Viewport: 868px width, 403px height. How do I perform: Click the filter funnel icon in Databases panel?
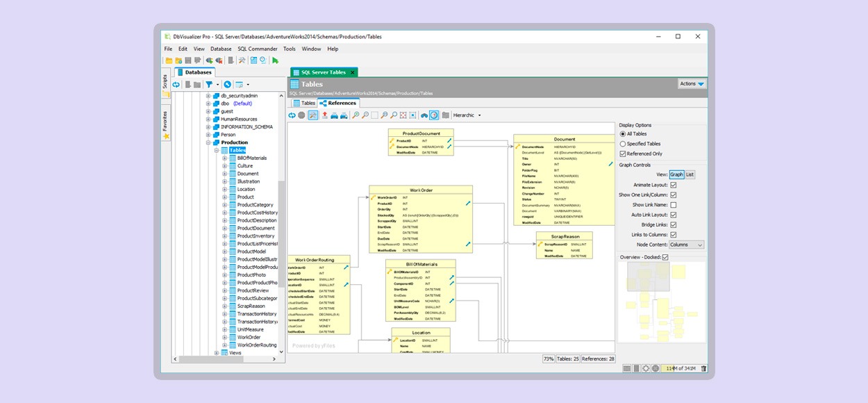[x=208, y=85]
